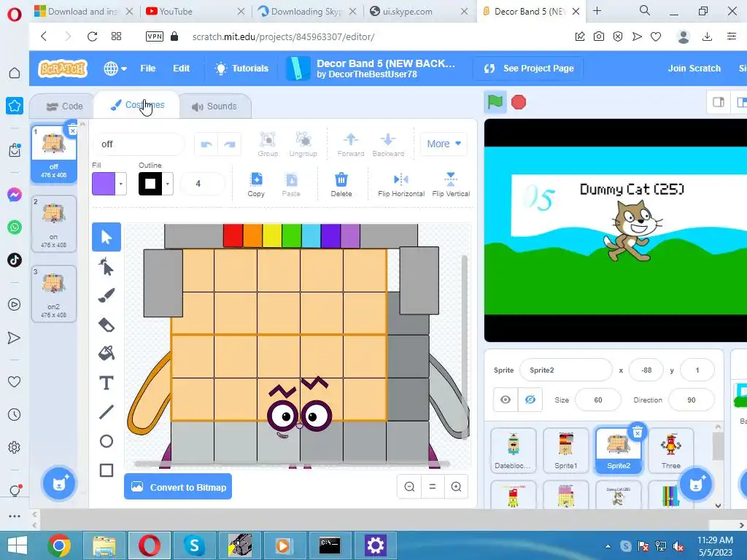
Task: Click Choose a Costume cat button
Action: [59, 484]
